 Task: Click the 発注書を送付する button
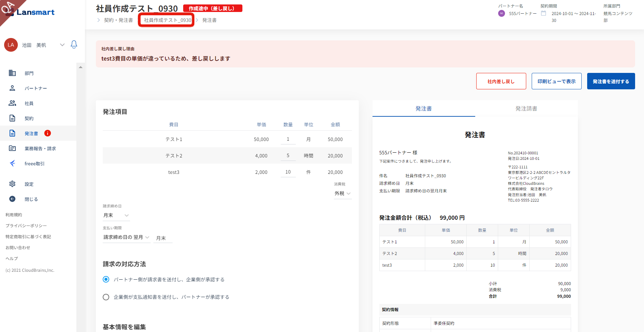click(x=611, y=81)
